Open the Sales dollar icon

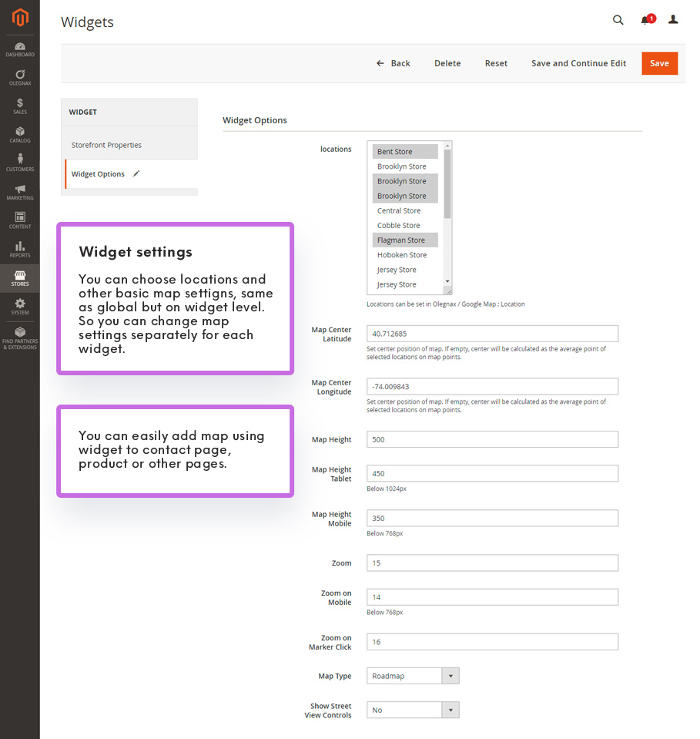point(20,106)
